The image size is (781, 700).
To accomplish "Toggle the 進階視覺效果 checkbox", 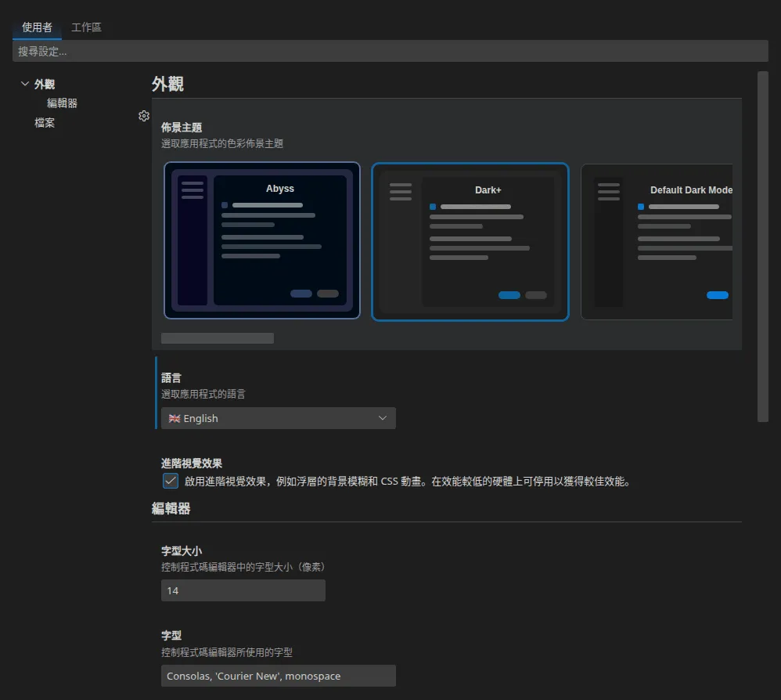I will click(171, 481).
